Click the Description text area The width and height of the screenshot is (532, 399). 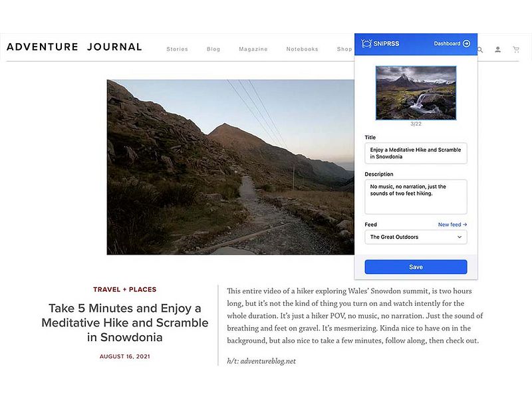pos(416,197)
